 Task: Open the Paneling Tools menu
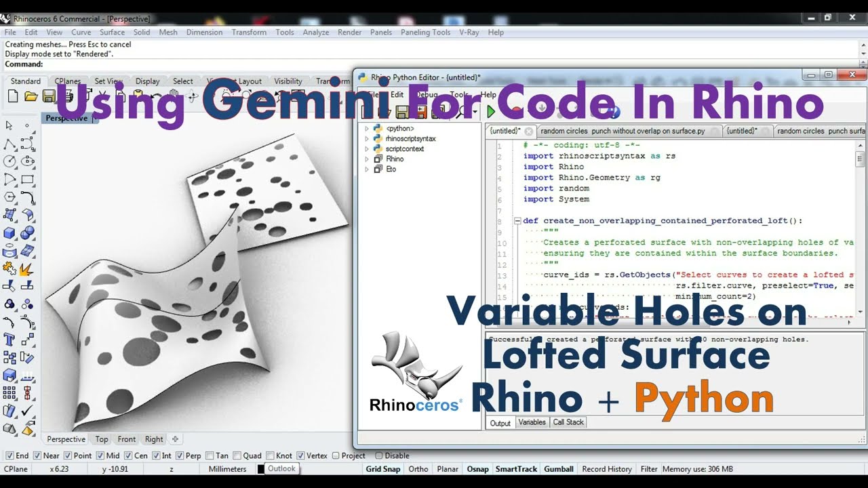[426, 32]
